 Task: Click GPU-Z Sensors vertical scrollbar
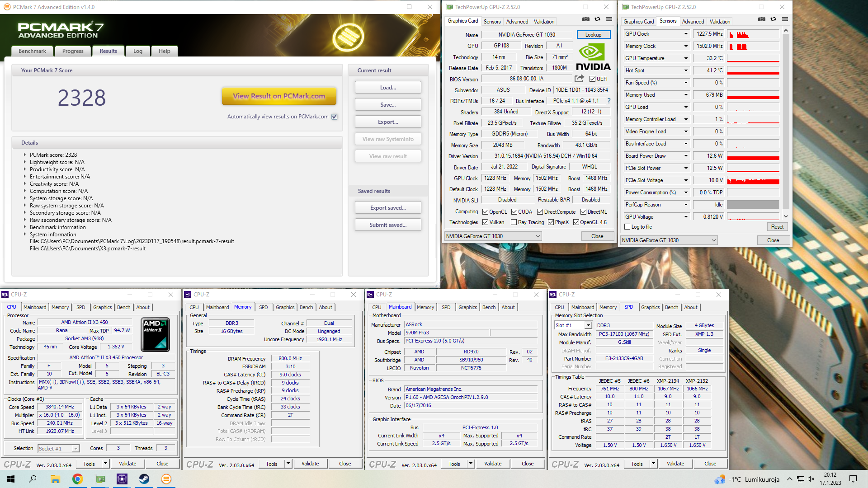[786, 123]
